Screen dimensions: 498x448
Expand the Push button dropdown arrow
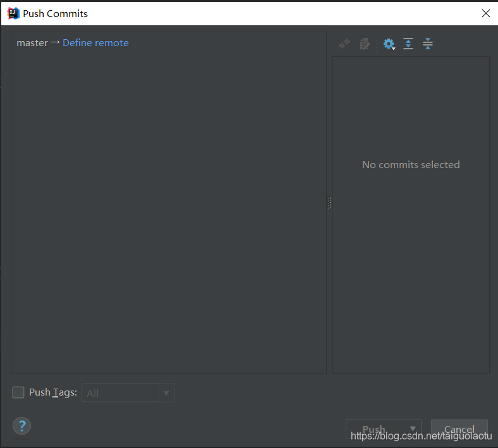pyautogui.click(x=413, y=429)
